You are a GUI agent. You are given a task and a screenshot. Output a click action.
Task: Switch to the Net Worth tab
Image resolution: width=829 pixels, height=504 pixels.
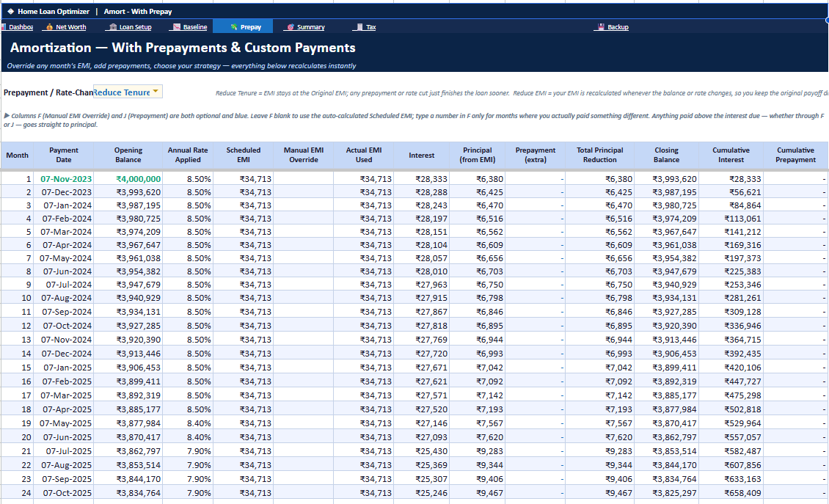[65, 27]
